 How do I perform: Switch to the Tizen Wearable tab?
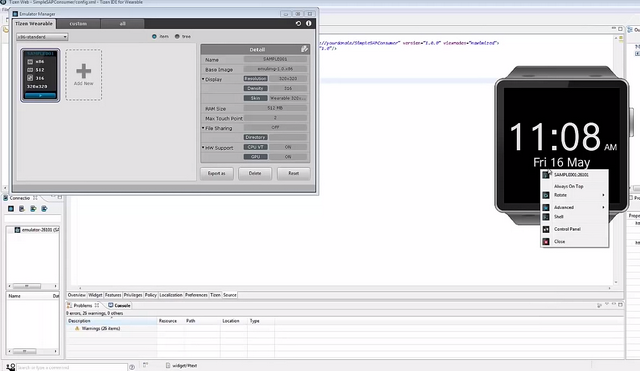(x=34, y=24)
